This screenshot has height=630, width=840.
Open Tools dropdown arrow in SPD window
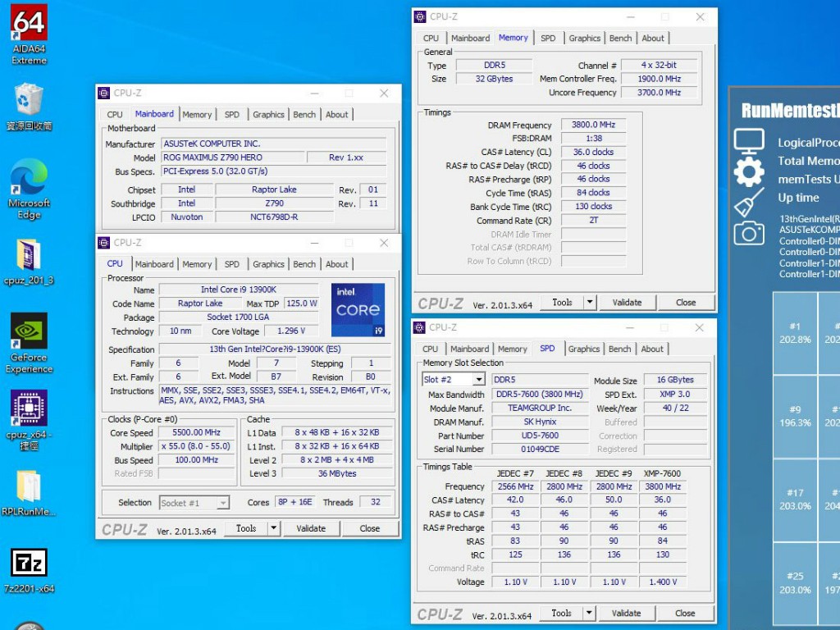[x=589, y=614]
